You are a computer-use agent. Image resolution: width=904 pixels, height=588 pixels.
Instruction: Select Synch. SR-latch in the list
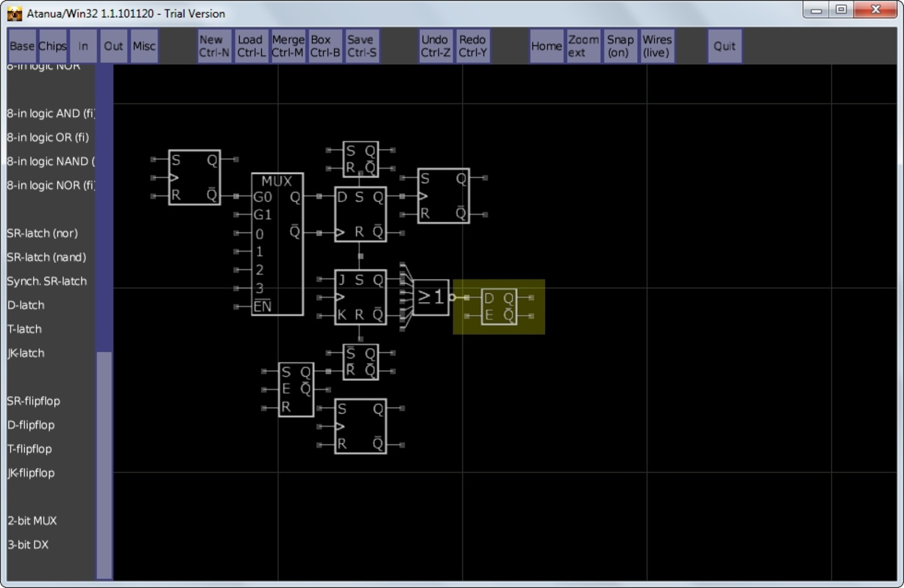[47, 282]
